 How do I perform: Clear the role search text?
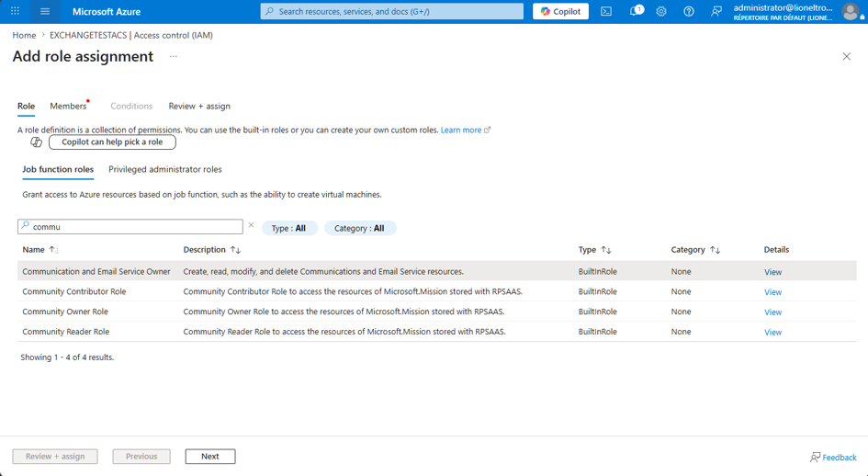pyautogui.click(x=251, y=225)
